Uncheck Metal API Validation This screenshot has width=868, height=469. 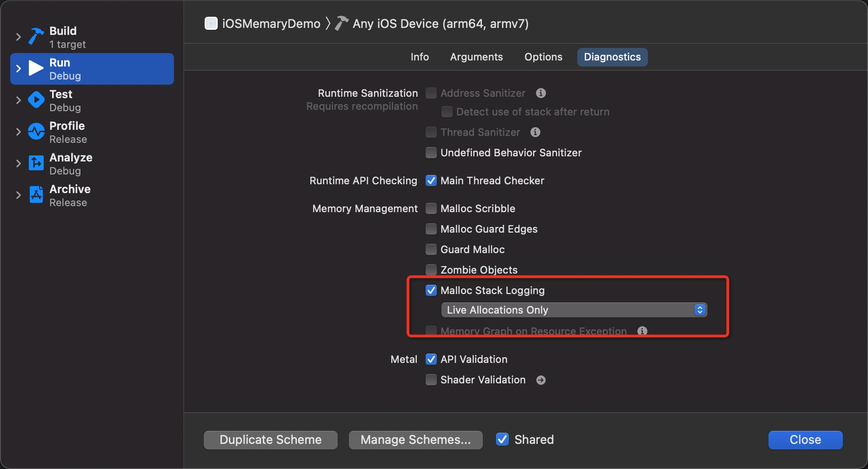(431, 359)
